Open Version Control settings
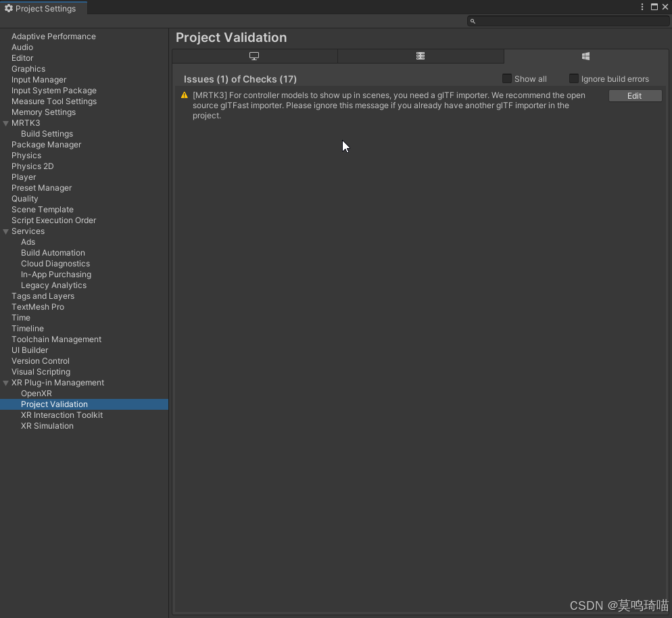672x618 pixels. [41, 361]
